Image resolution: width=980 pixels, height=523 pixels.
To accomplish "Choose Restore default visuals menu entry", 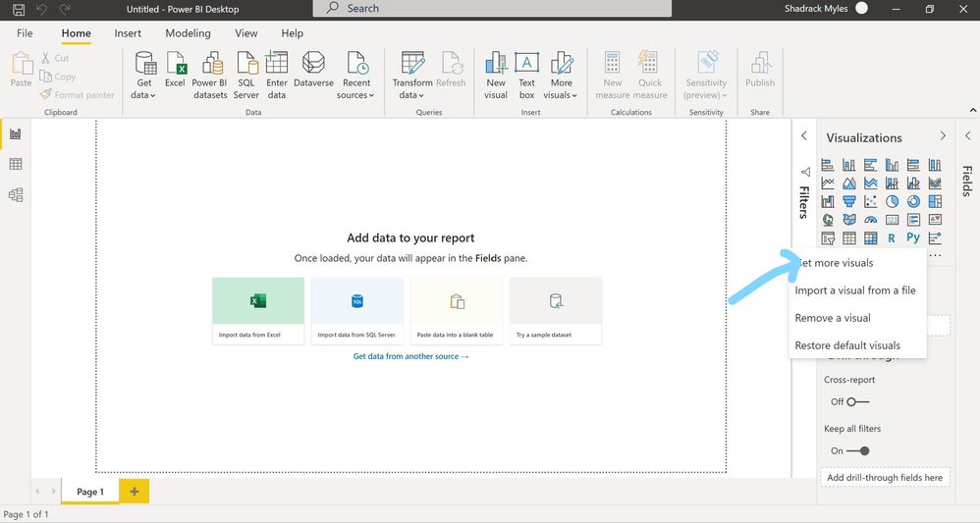I will coord(857,345).
